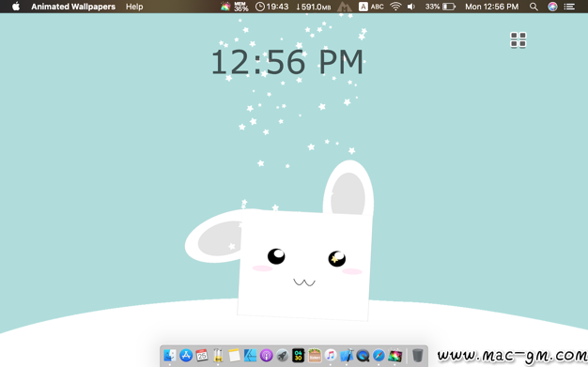Viewport: 588px width, 367px height.
Task: Open the battery app in Dock
Action: coord(218,355)
